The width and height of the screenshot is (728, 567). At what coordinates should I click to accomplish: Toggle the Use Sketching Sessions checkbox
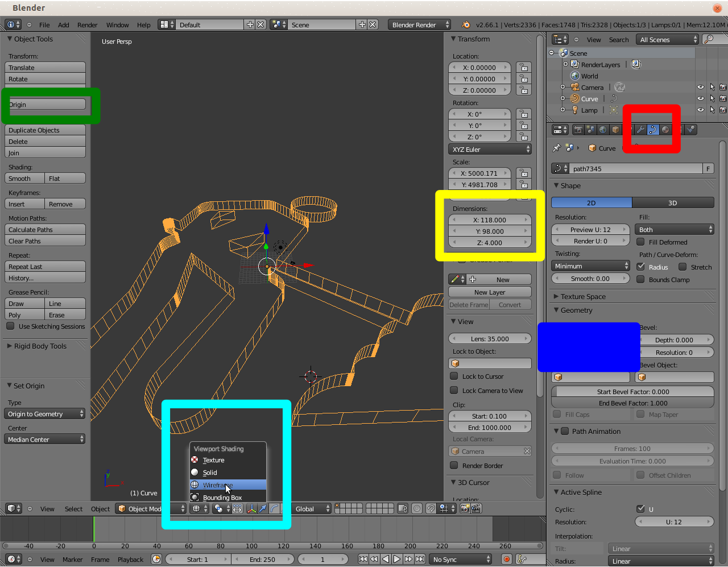click(10, 326)
